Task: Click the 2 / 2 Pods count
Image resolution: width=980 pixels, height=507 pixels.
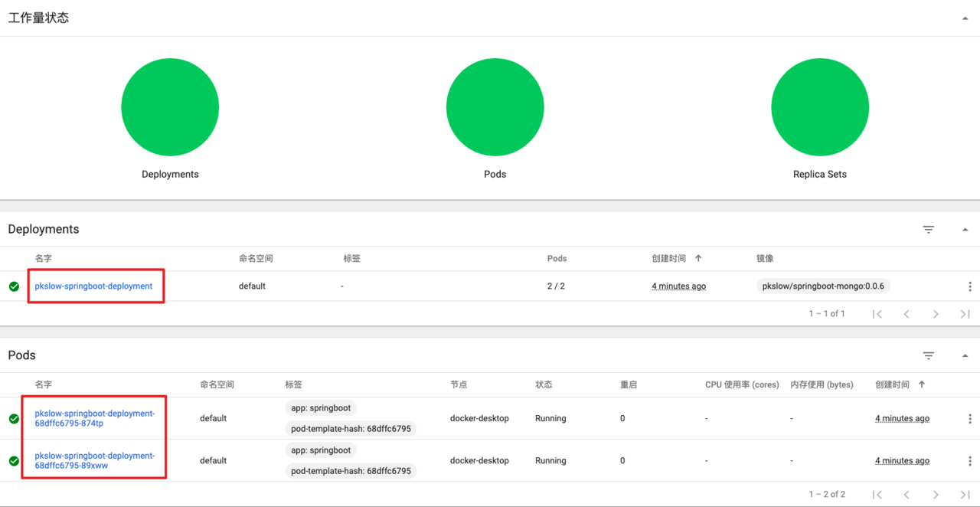Action: click(556, 286)
